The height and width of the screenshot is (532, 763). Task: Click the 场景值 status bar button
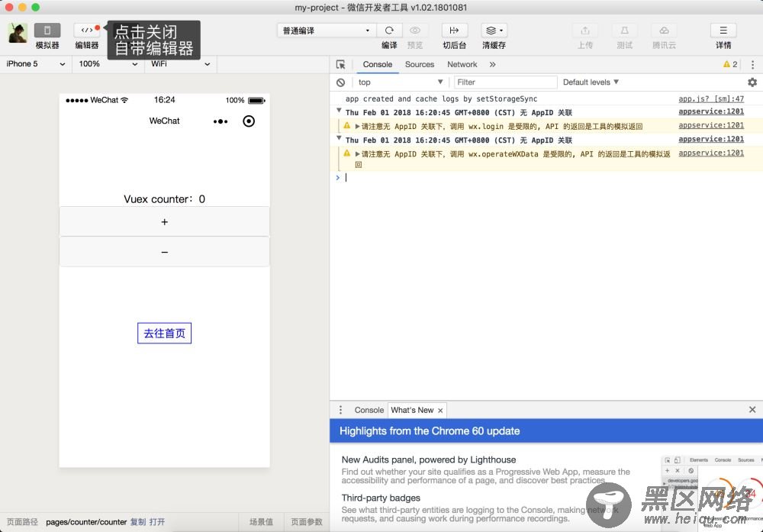click(261, 522)
